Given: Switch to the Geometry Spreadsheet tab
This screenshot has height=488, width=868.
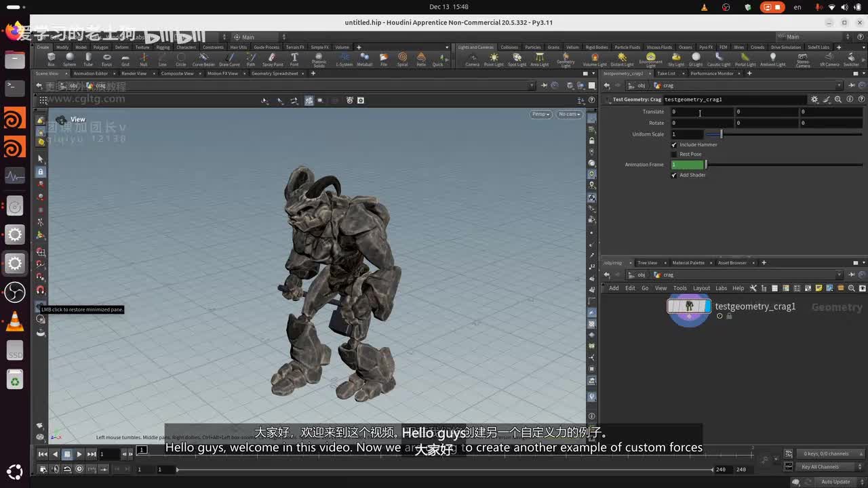Looking at the screenshot, I should point(275,73).
